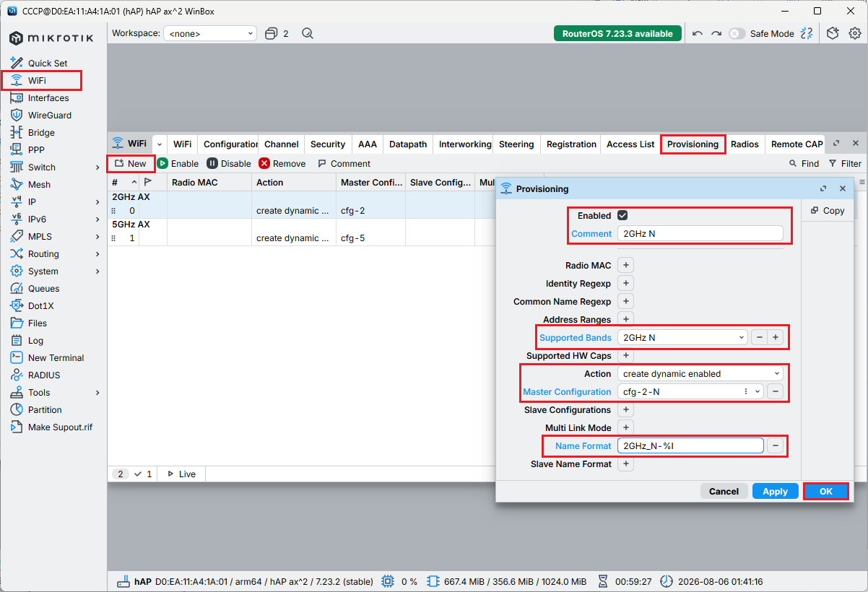The image size is (868, 592).
Task: Add a Radio MAC value
Action: [x=626, y=265]
